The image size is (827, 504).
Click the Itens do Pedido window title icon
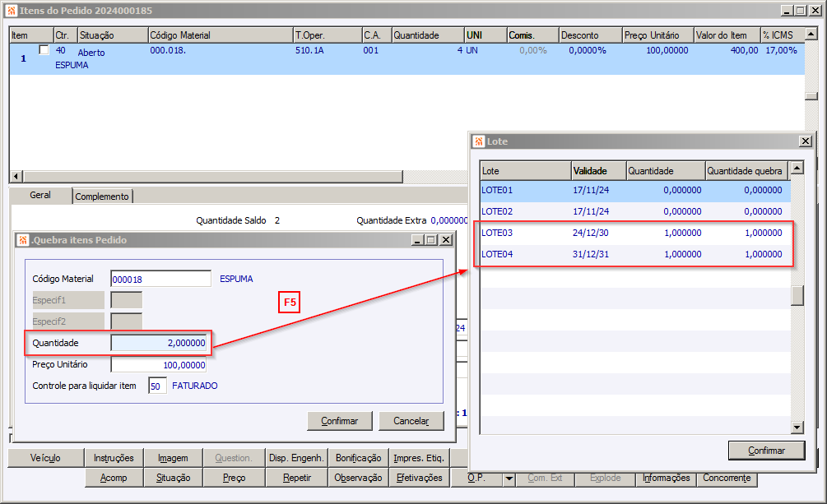click(12, 11)
